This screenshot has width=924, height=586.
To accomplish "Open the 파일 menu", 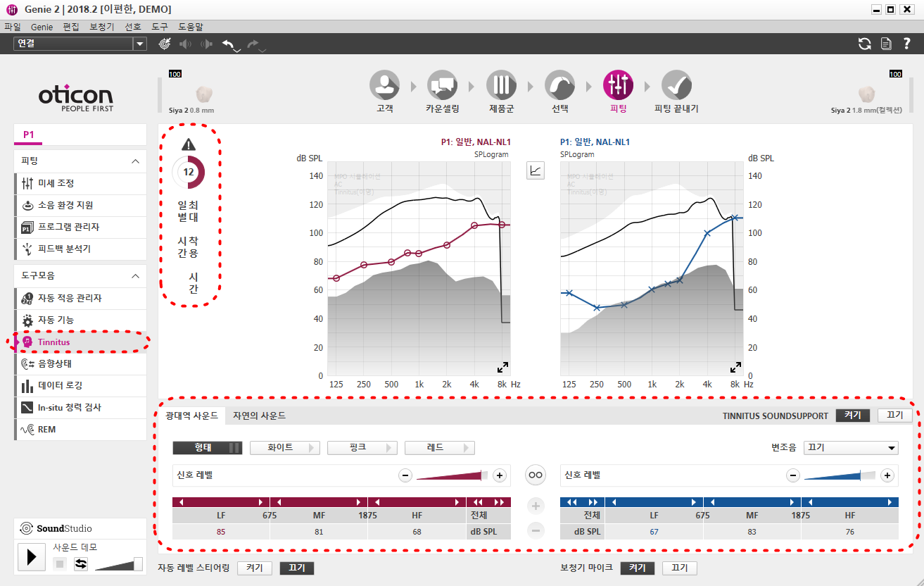I will coord(13,27).
